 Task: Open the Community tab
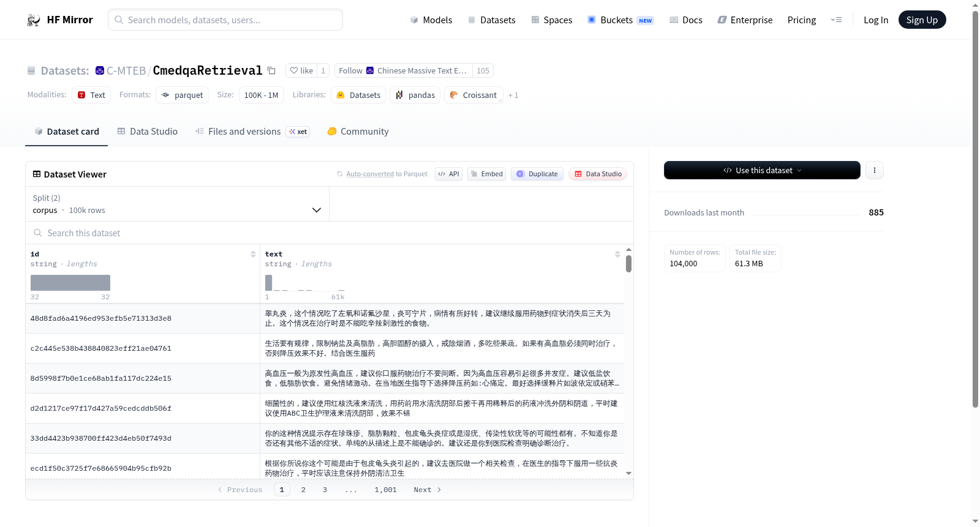(x=358, y=131)
